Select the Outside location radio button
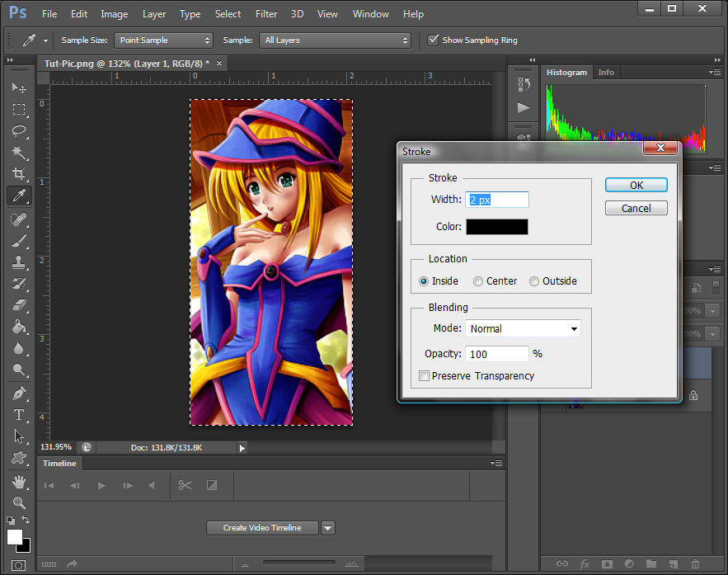The width and height of the screenshot is (728, 575). 534,281
